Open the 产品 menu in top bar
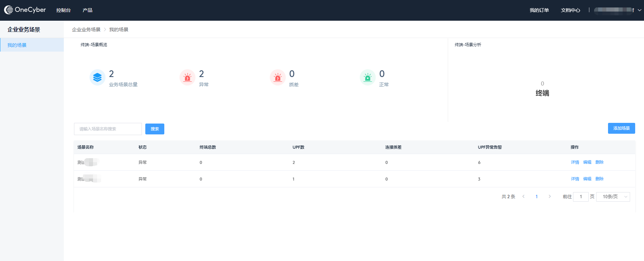Viewport: 644px width, 261px height. tap(87, 10)
